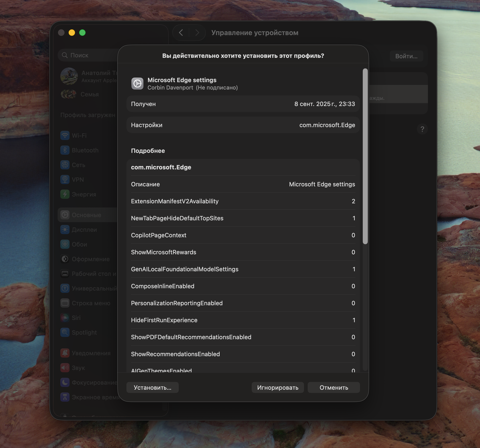Image resolution: width=480 pixels, height=448 pixels.
Task: Click the ComposeInlineEnabled row label
Action: 163,286
